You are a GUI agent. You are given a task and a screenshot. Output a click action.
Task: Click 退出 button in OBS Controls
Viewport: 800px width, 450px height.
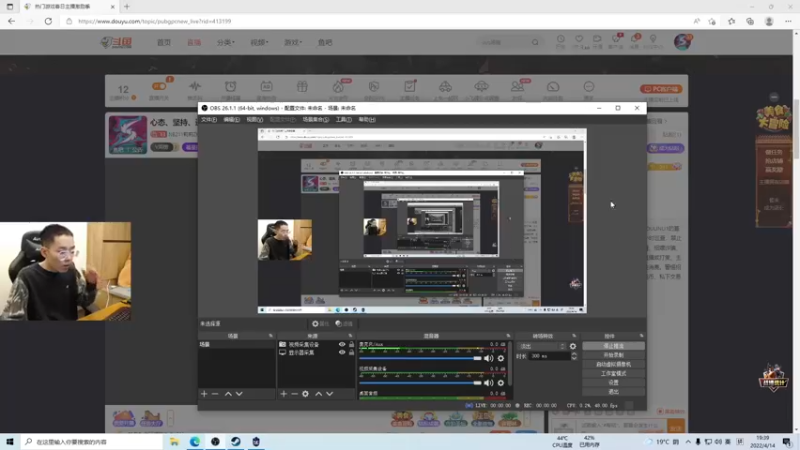[613, 392]
